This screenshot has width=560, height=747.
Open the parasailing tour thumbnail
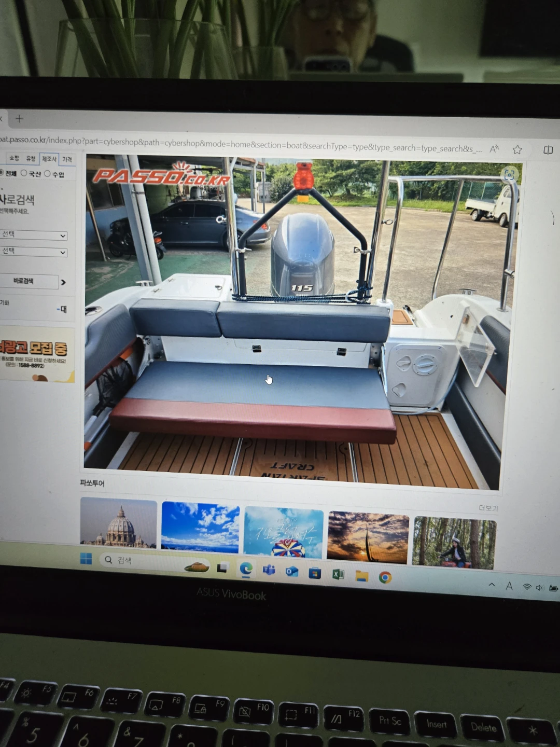[283, 532]
